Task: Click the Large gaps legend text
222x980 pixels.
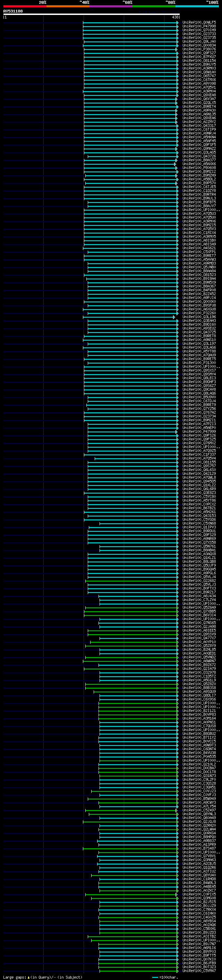Action: 43,977
